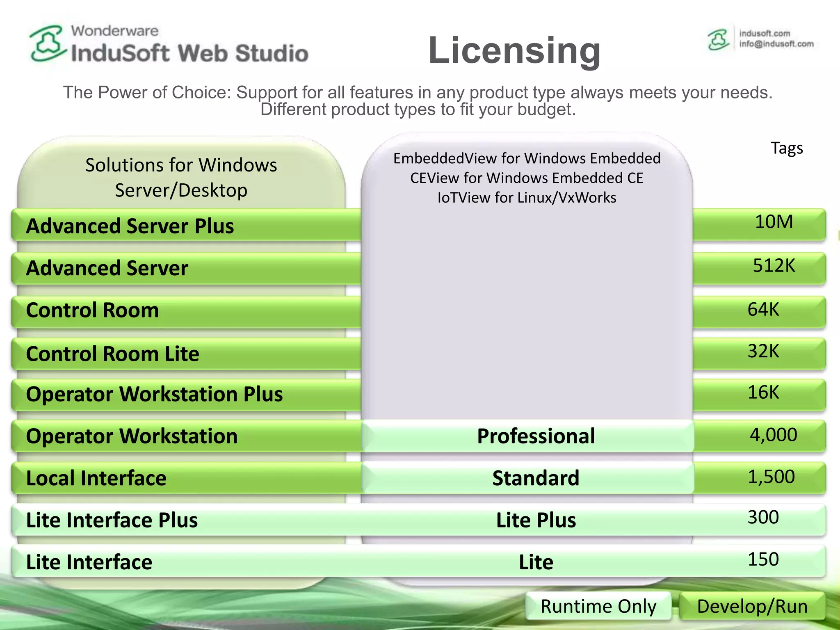Click the 'Solutions for Windows Server/Desktop' header
This screenshot has width=840, height=630.
coord(181,178)
